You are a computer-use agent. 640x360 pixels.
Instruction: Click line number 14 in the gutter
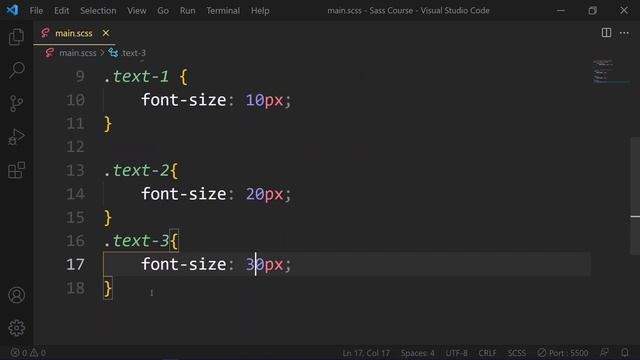(x=76, y=194)
